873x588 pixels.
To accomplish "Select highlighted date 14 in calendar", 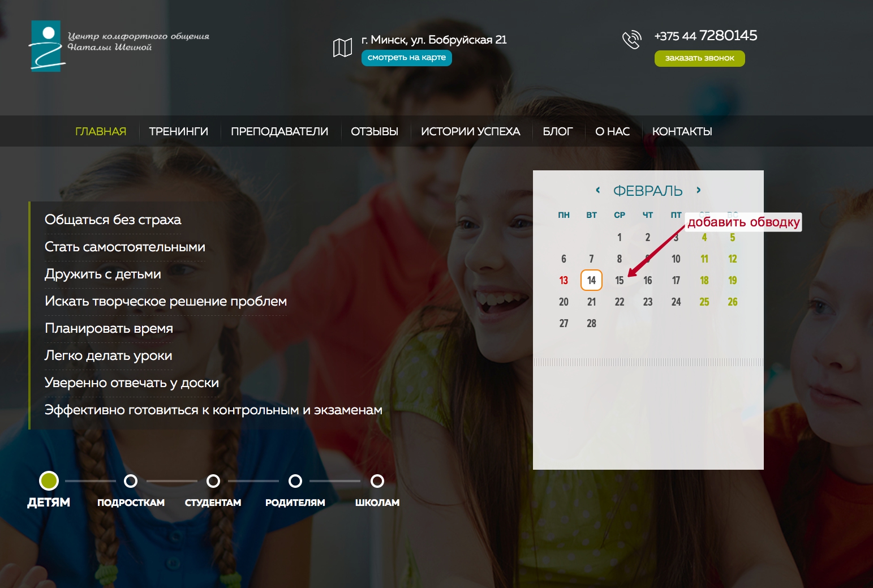I will point(591,280).
